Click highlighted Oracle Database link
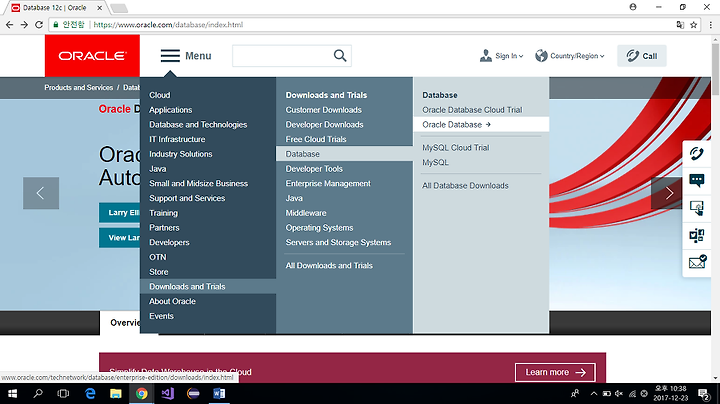 (481, 124)
